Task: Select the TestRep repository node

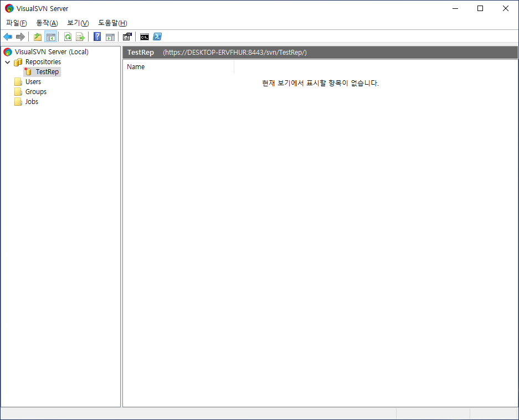Action: point(47,72)
